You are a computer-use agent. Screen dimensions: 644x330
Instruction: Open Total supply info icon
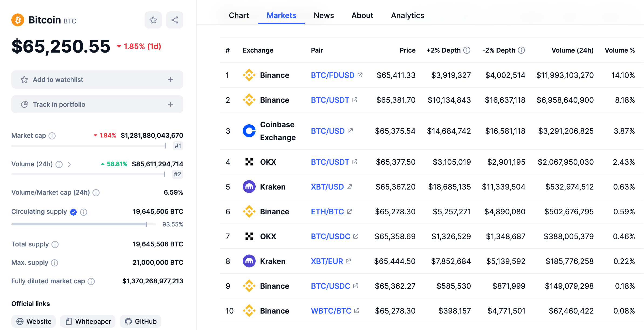[x=55, y=245]
